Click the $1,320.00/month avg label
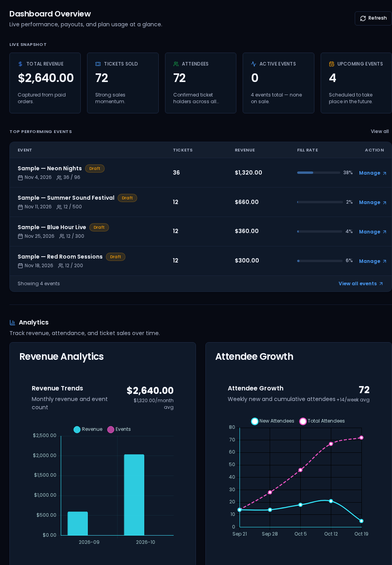The image size is (392, 565). [x=154, y=404]
